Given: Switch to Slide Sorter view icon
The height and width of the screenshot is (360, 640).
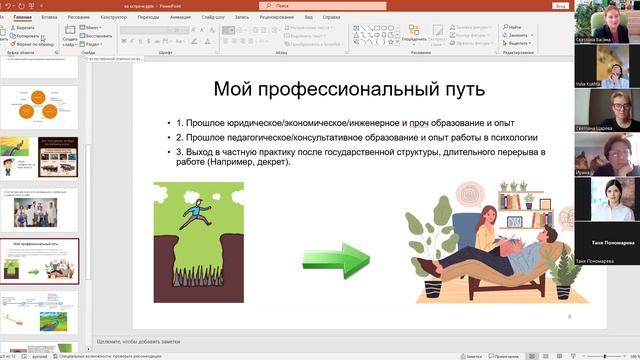Looking at the screenshot, I should [x=545, y=356].
